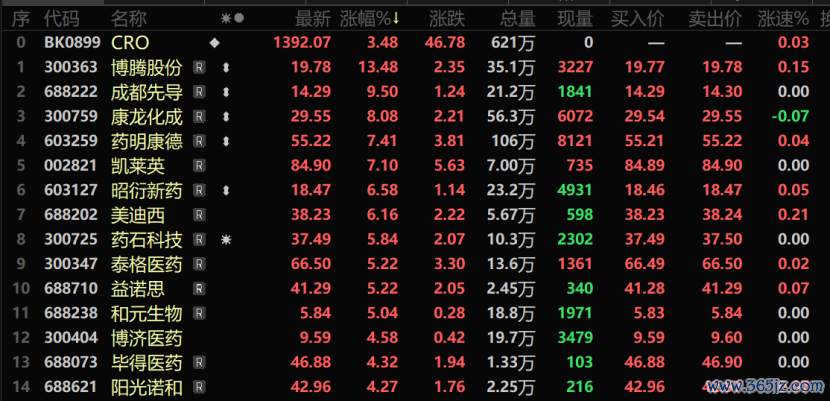Select stock 和元生物

pyautogui.click(x=147, y=313)
